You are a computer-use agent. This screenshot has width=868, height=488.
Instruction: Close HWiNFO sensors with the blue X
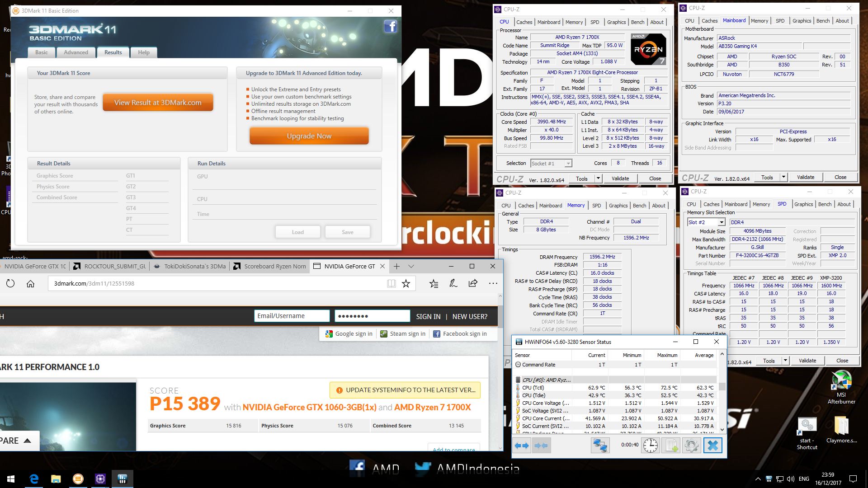coord(712,446)
